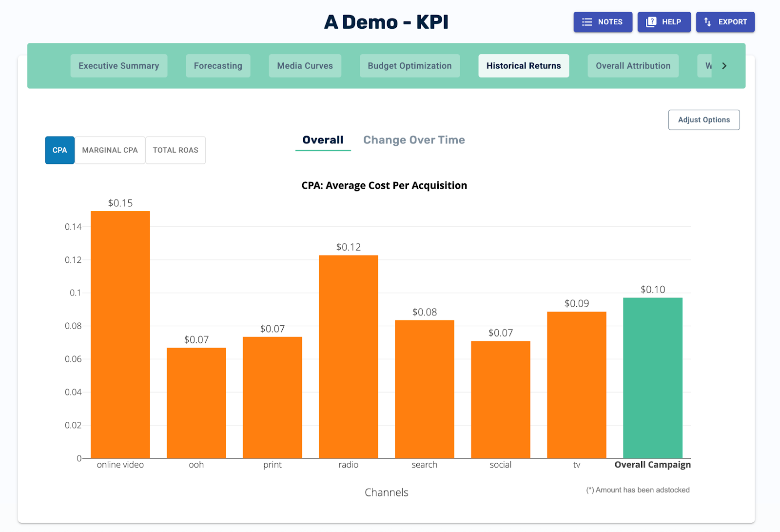Click the green Overall Campaign bar
Image resolution: width=780 pixels, height=532 pixels.
[x=652, y=375]
